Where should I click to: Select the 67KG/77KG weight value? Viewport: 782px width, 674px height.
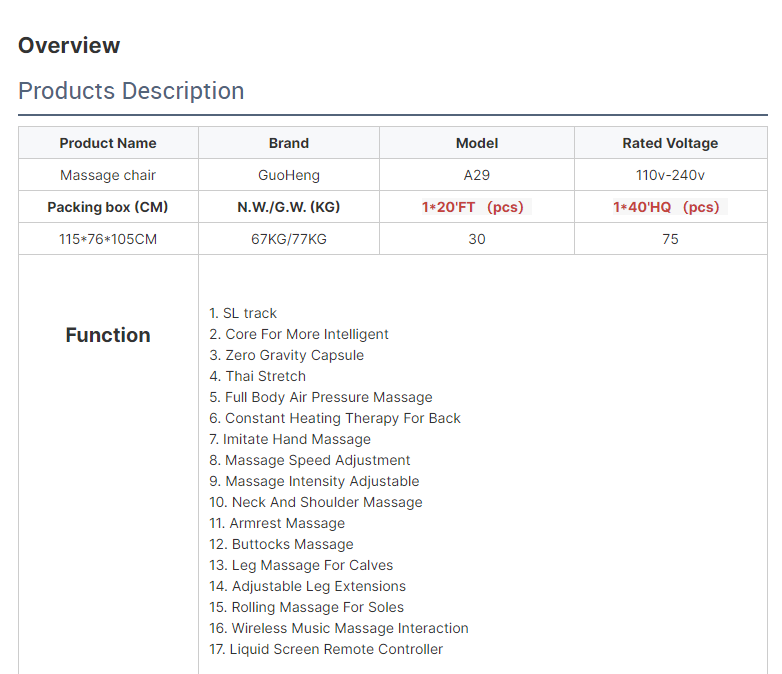coord(289,239)
